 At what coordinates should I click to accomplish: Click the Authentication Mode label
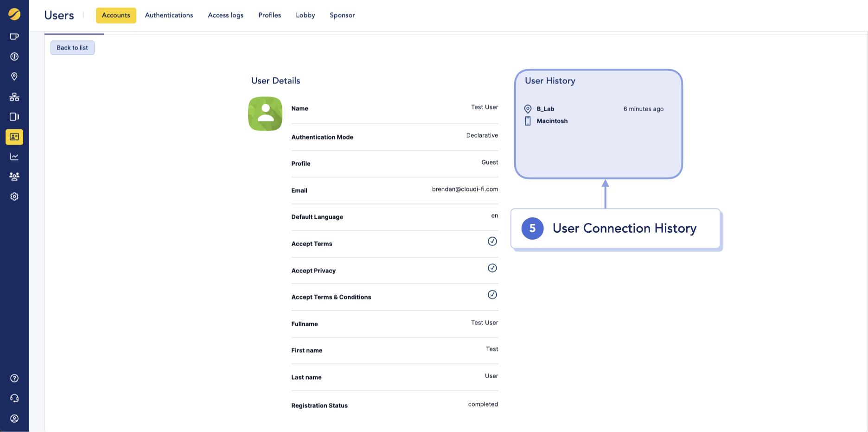click(322, 137)
